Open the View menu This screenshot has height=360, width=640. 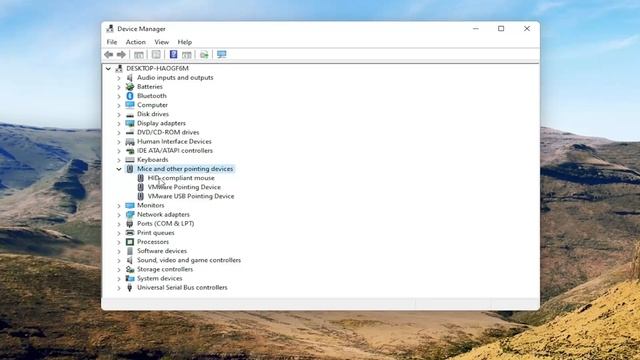tap(162, 42)
